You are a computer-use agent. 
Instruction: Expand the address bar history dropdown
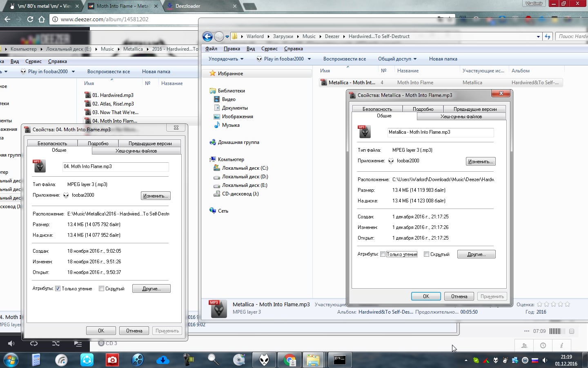point(538,36)
